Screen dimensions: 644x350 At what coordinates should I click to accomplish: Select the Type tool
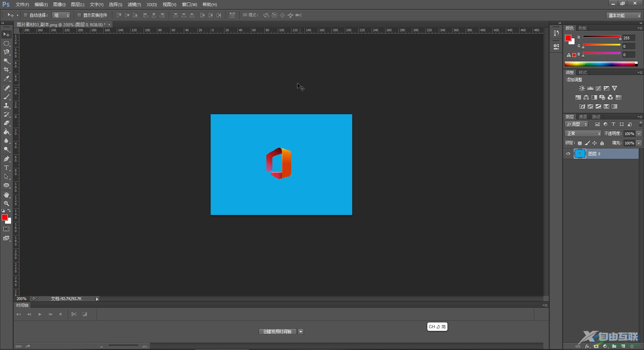[x=6, y=168]
